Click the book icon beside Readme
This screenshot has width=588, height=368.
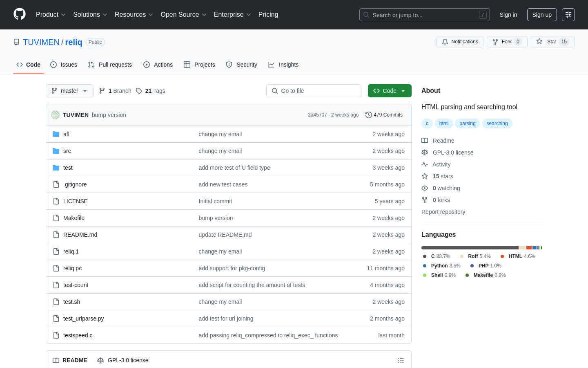(425, 141)
